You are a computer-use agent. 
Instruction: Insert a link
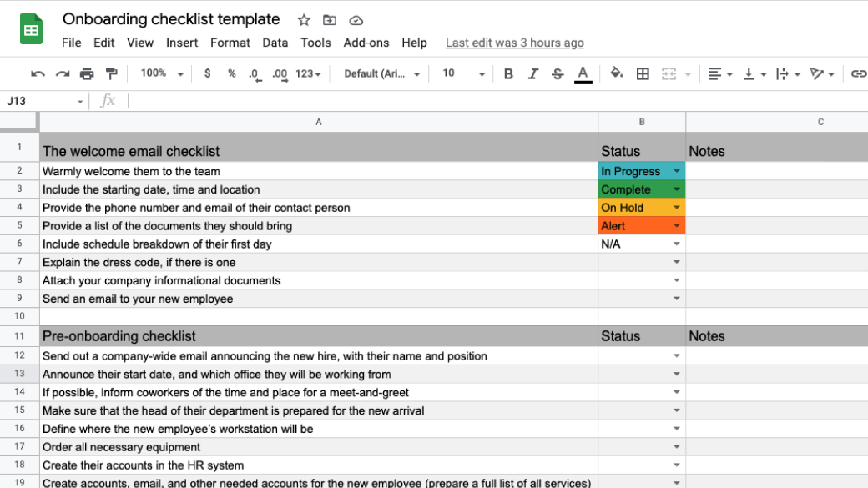859,73
